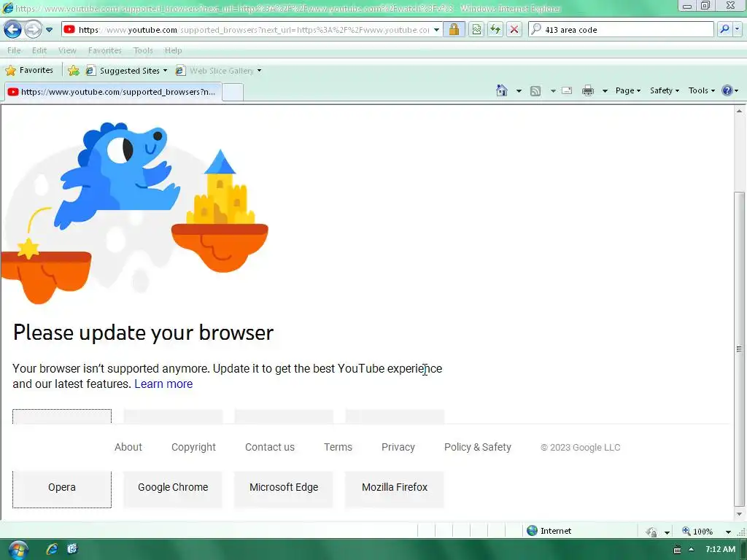Show hidden tray icons arrow
The image size is (747, 560).
coord(691,550)
